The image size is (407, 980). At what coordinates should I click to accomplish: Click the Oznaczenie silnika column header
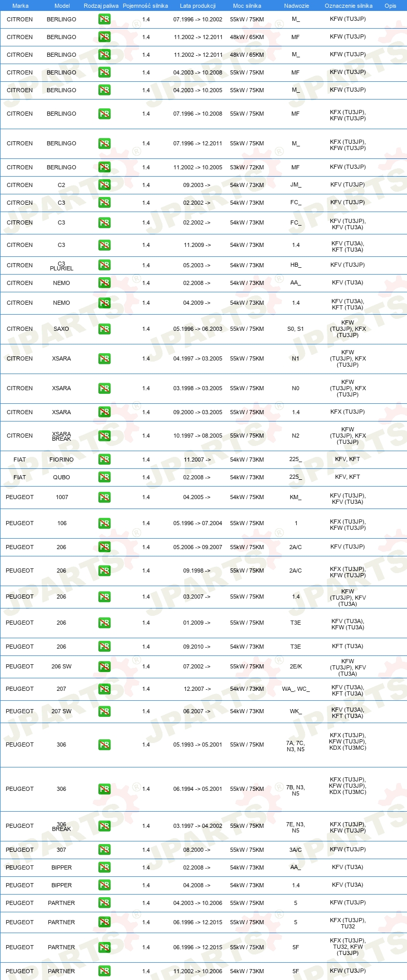[349, 6]
